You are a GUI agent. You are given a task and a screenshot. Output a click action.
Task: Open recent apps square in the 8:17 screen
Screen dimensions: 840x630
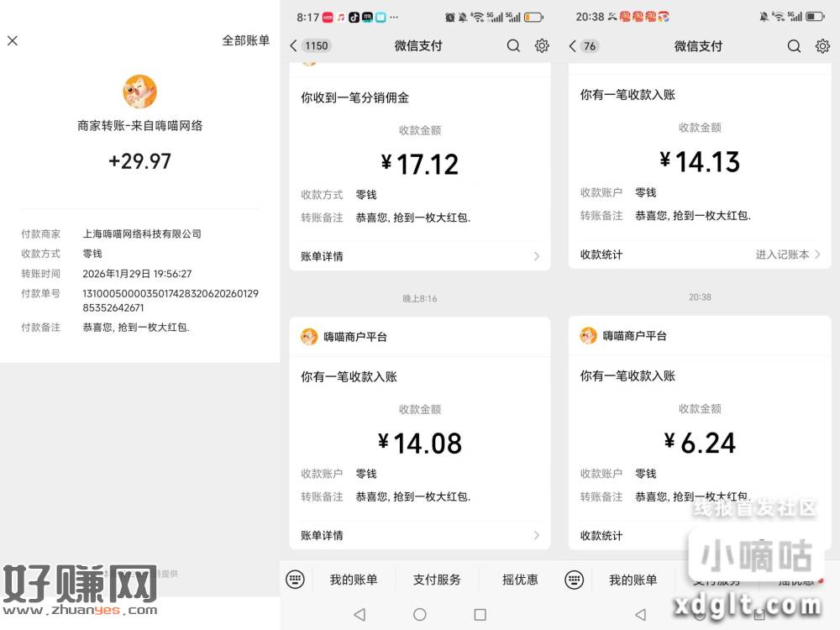[480, 615]
